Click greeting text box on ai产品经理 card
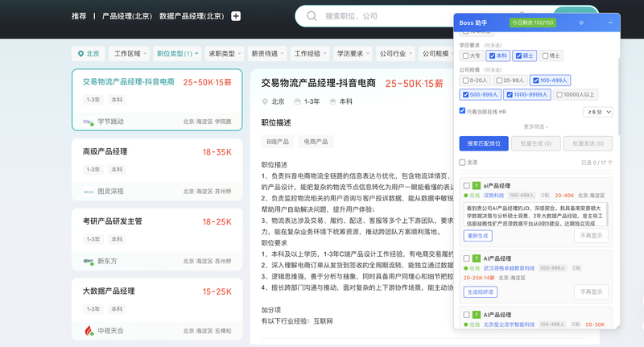The width and height of the screenshot is (644, 347). pos(535,214)
